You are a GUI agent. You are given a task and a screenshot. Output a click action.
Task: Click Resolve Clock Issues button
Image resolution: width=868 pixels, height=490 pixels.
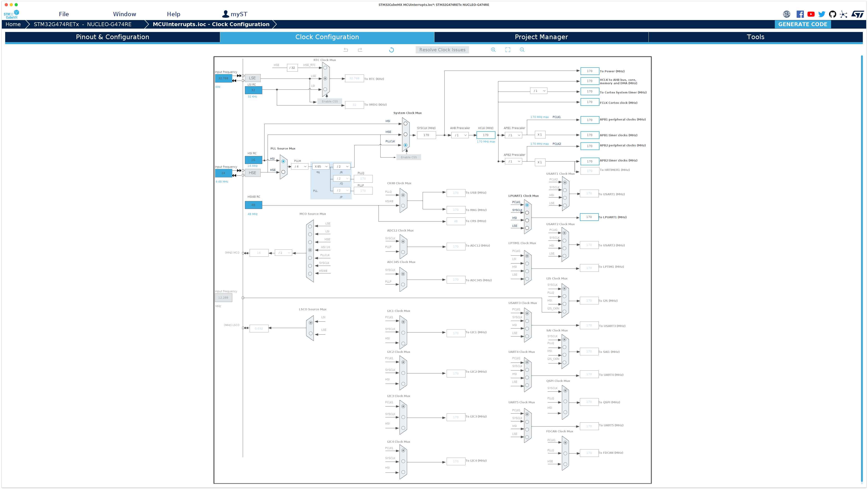pos(442,50)
